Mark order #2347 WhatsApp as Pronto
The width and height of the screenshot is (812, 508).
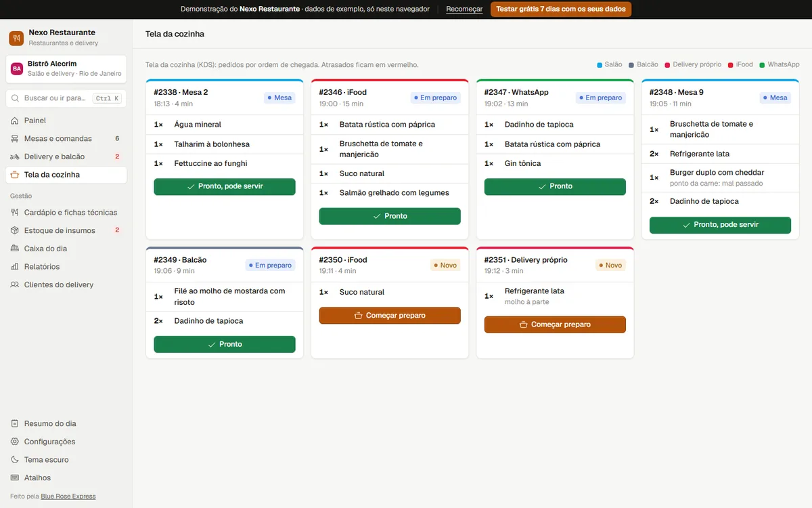pyautogui.click(x=555, y=186)
